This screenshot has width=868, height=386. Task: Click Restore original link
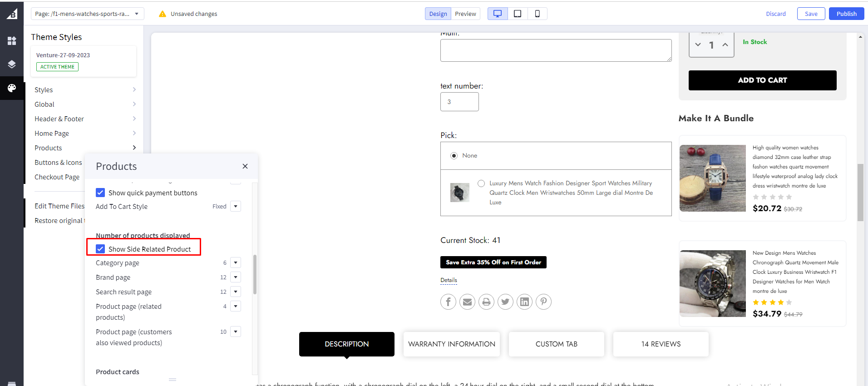[59, 221]
